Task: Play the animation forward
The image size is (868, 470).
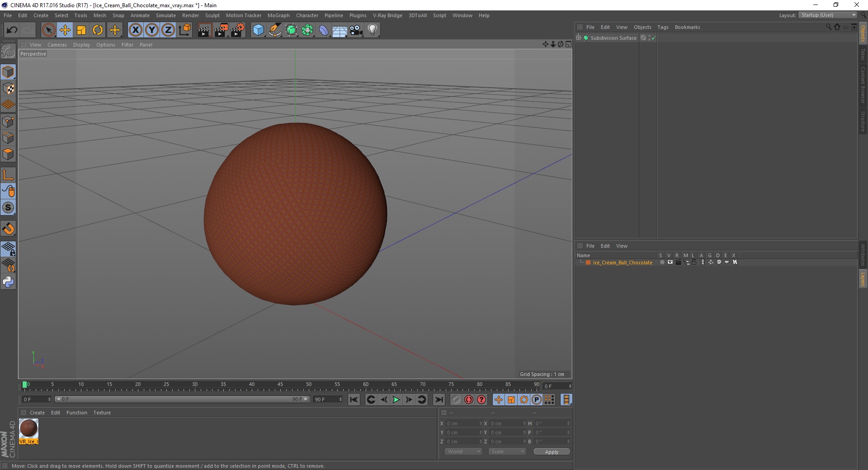Action: click(x=396, y=399)
